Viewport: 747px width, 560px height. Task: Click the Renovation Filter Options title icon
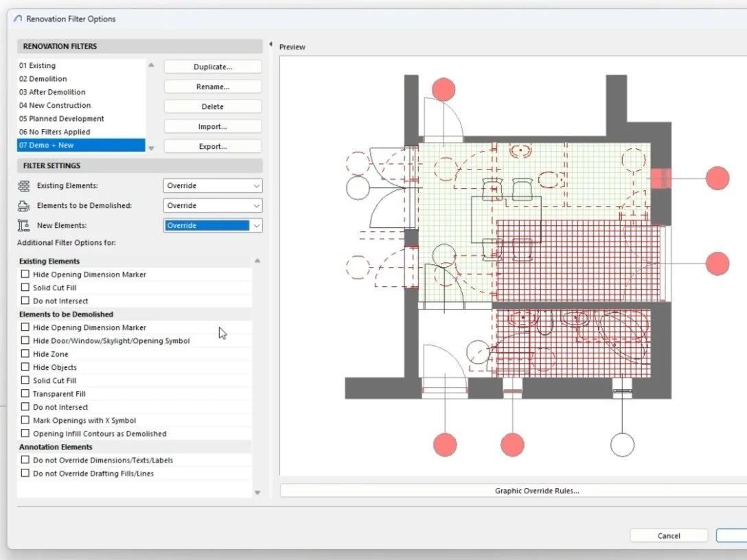point(18,19)
